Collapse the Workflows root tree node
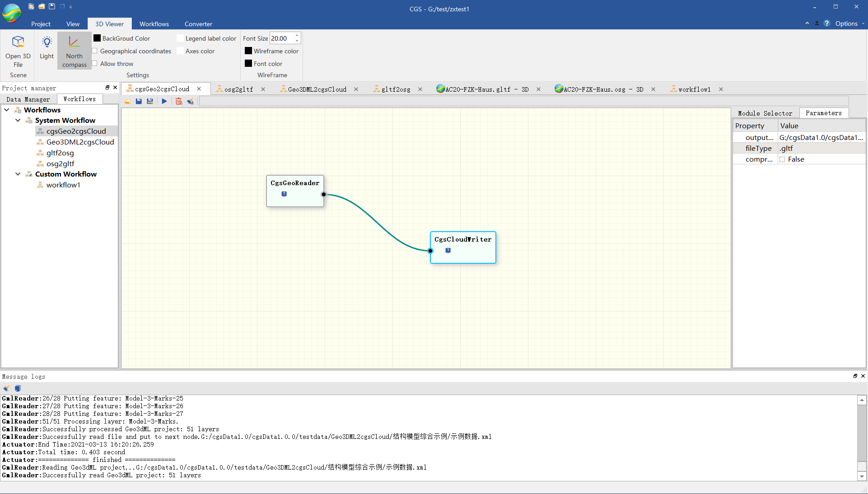The image size is (868, 494). (7, 110)
